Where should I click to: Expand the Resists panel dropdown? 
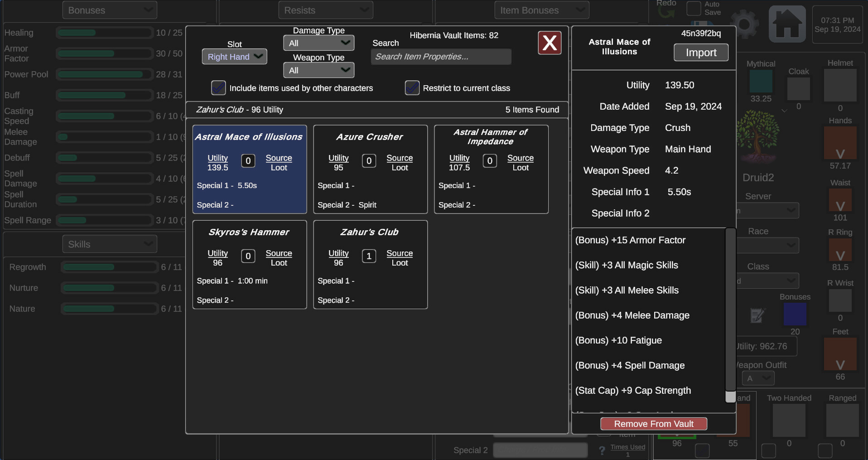(326, 10)
